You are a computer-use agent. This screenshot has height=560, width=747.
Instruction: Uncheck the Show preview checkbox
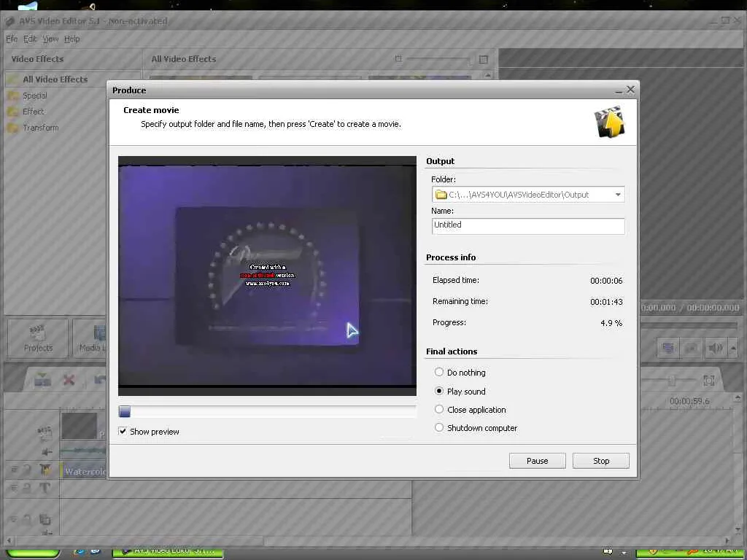point(123,431)
